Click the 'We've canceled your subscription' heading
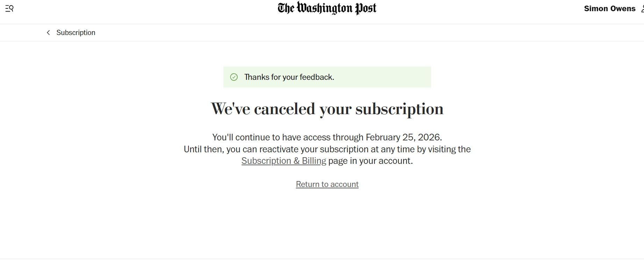Image resolution: width=644 pixels, height=264 pixels. tap(327, 109)
